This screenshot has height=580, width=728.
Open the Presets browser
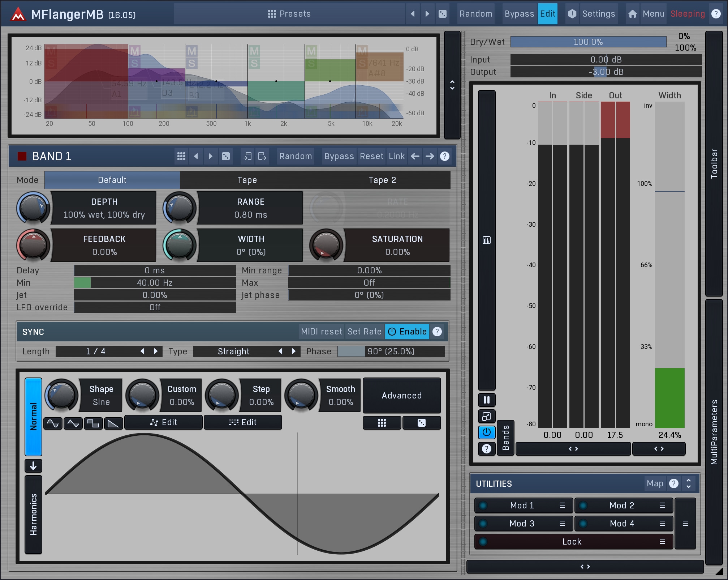[289, 14]
